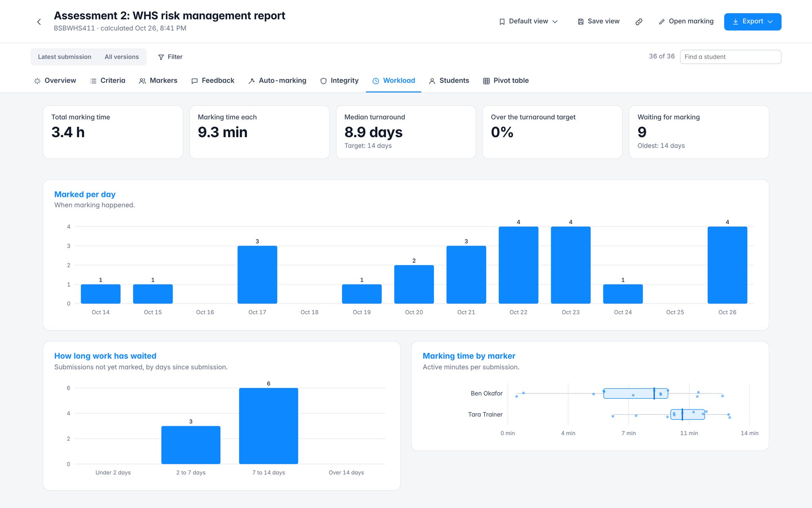Go back using the left chevron arrow

pyautogui.click(x=39, y=22)
